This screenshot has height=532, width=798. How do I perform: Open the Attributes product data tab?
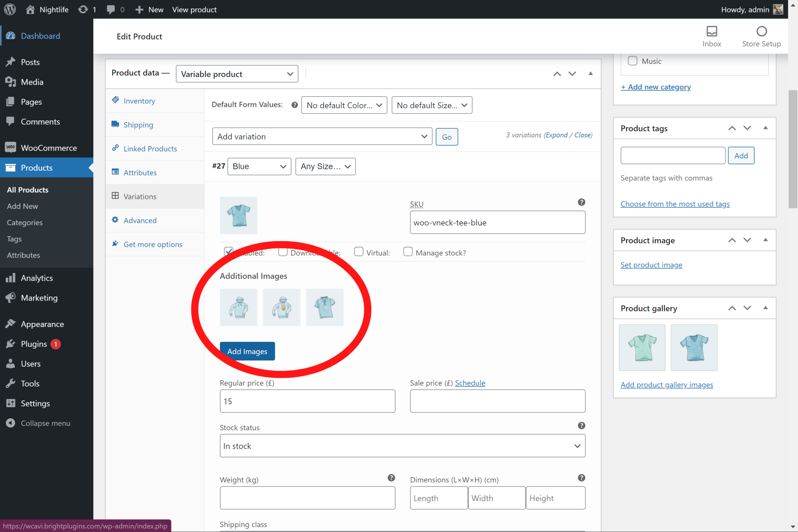(x=140, y=172)
